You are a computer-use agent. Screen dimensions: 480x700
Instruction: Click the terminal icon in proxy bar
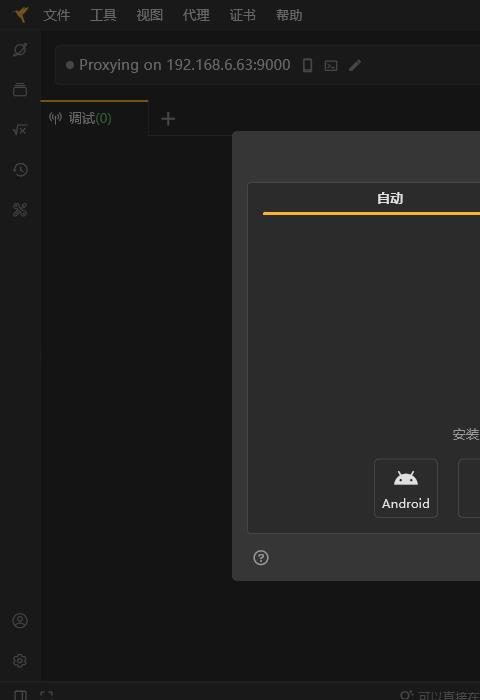coord(331,66)
